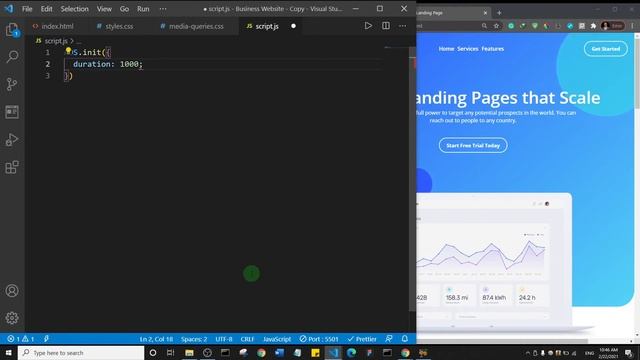Open a new tab in Chrome
Screen dimensions: 640x360
coord(499,13)
